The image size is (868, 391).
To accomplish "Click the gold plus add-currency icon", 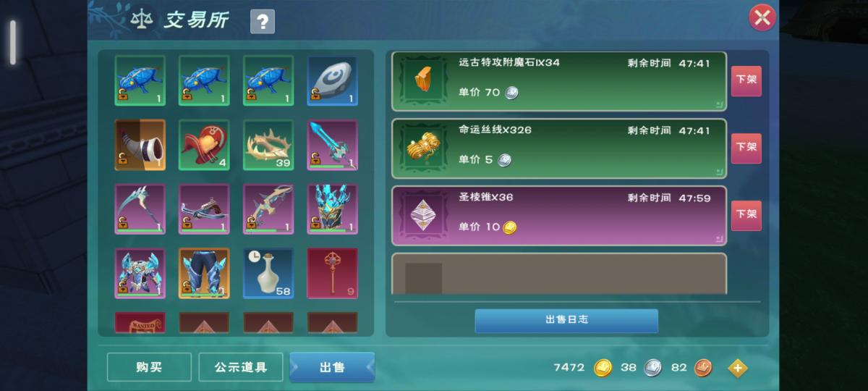I will coord(737,368).
